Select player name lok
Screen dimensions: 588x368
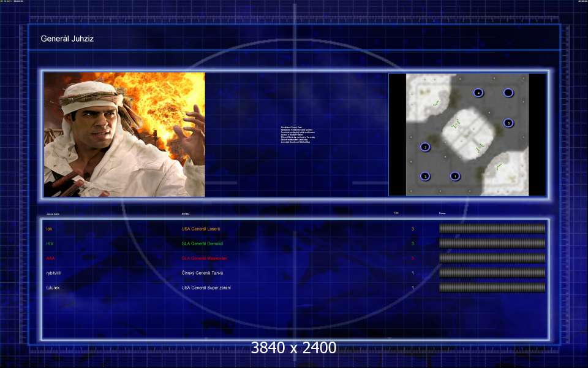49,229
